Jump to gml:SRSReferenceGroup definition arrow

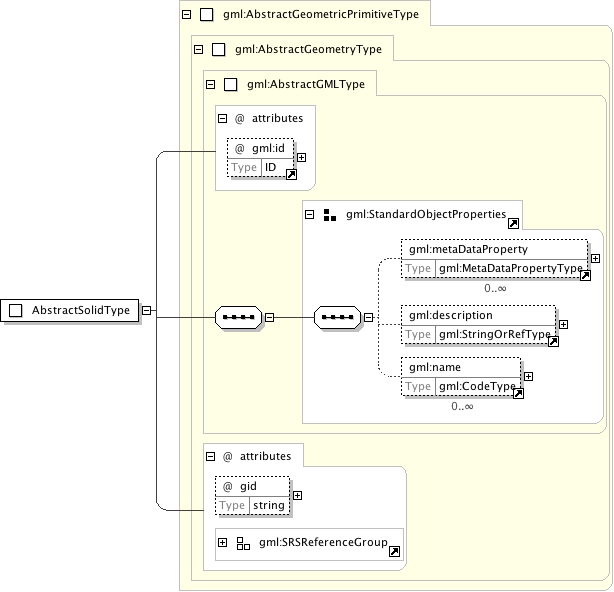[x=394, y=552]
